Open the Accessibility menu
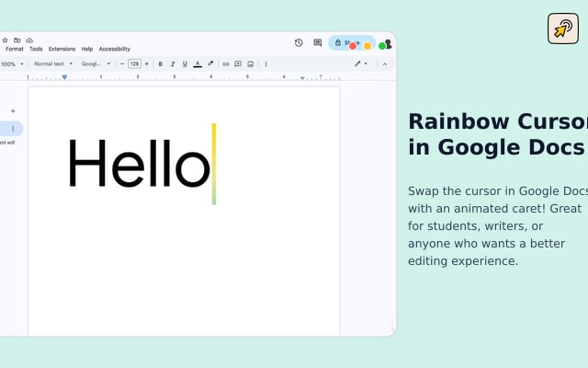 pyautogui.click(x=114, y=49)
